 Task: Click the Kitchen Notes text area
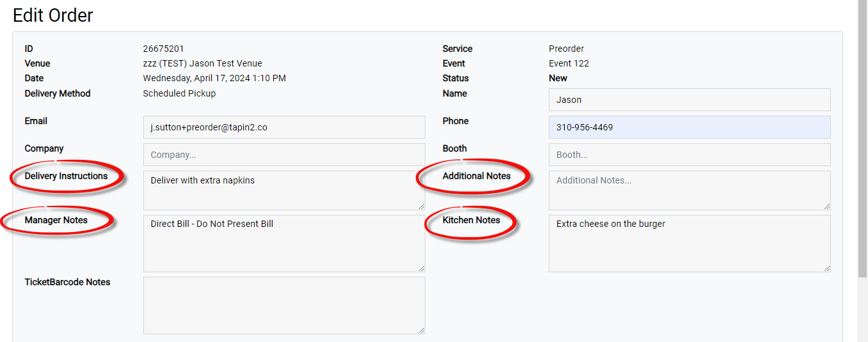689,244
